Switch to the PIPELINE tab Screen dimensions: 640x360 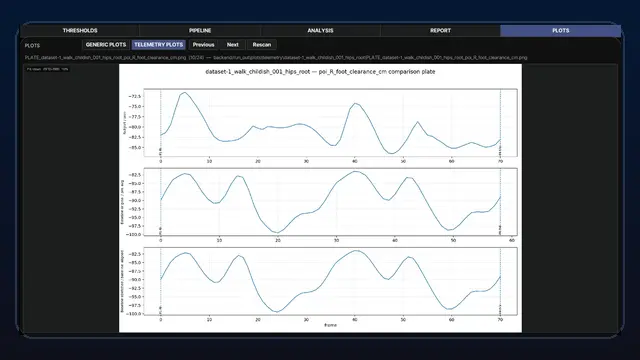200,31
